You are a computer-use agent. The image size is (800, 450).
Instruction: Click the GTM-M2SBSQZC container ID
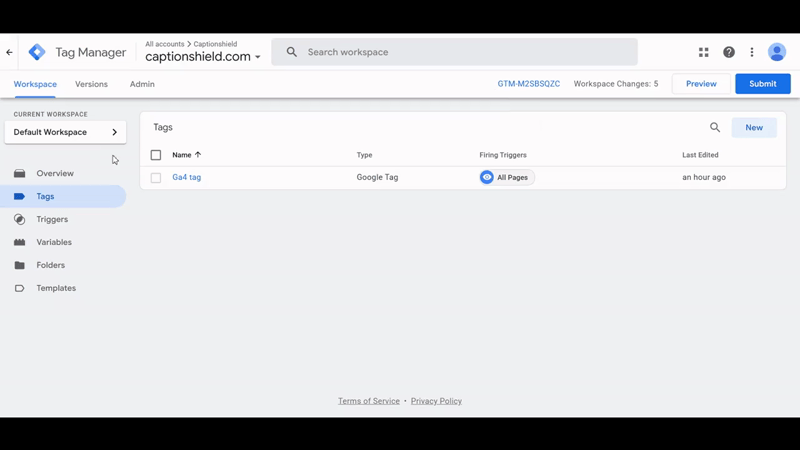(x=529, y=84)
